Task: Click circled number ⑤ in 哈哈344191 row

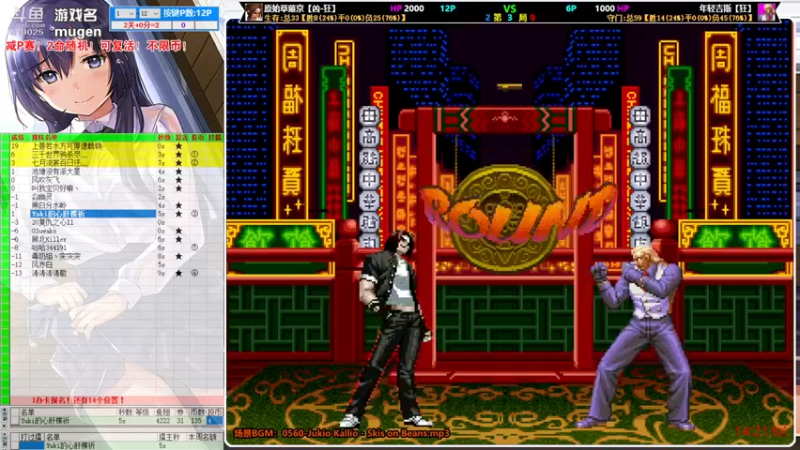Action: [x=194, y=247]
